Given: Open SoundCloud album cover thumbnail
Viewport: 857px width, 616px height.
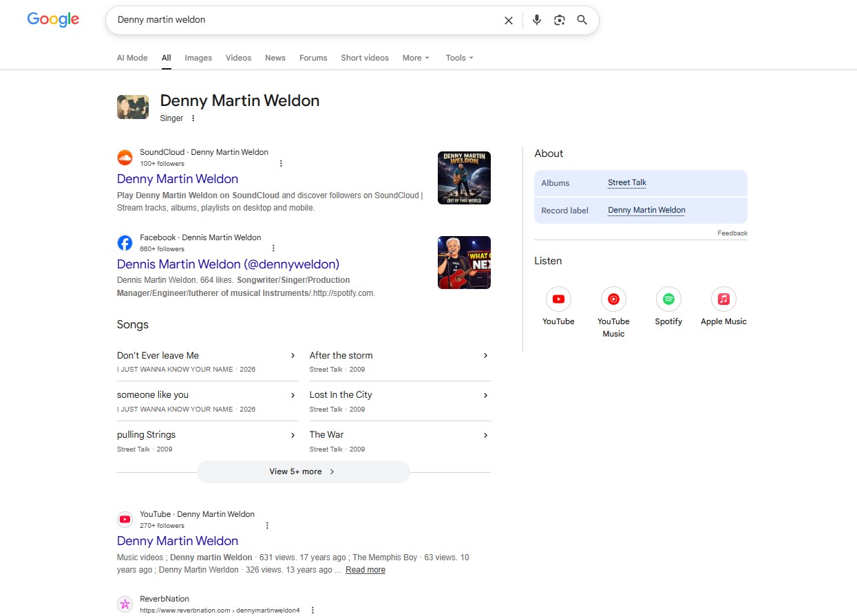Looking at the screenshot, I should coord(464,178).
